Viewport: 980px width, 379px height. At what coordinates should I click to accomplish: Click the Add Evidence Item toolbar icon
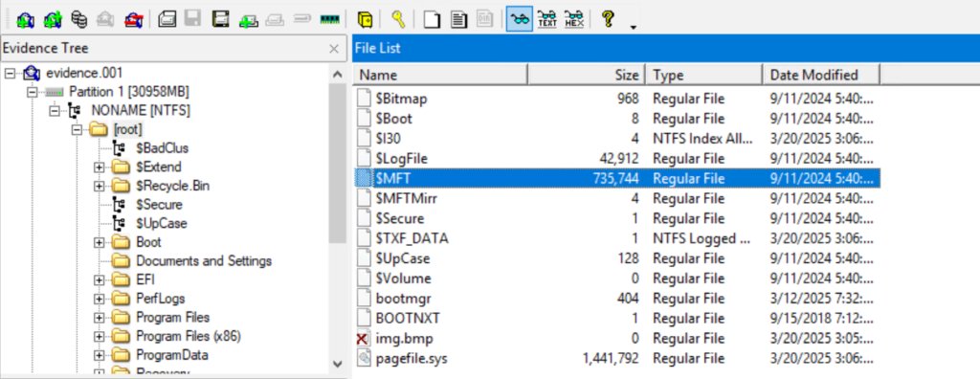[26, 19]
